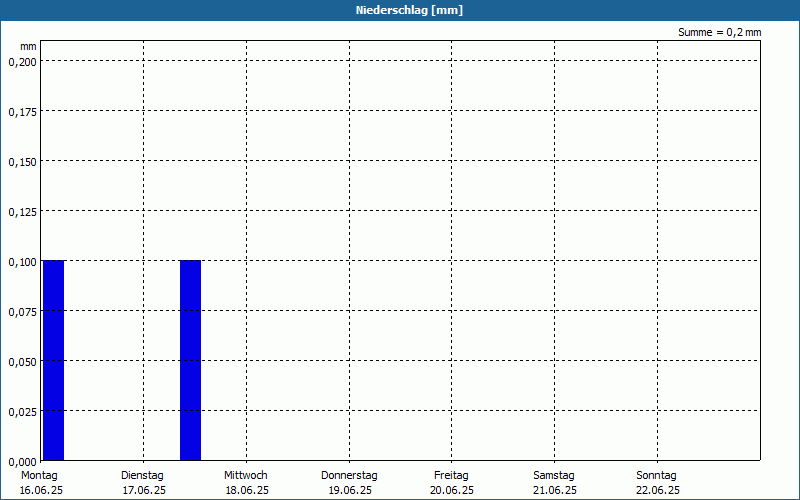Click the 0,125 y-axis value

(x=22, y=212)
